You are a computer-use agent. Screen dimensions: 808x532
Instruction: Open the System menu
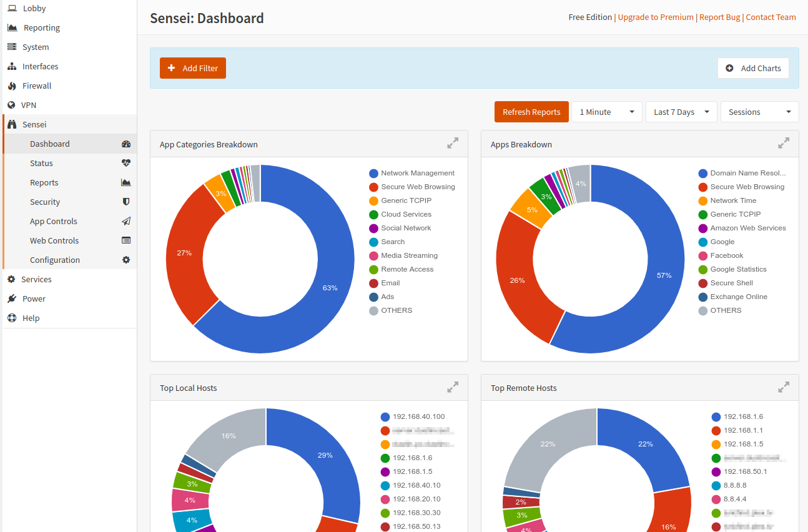69,47
